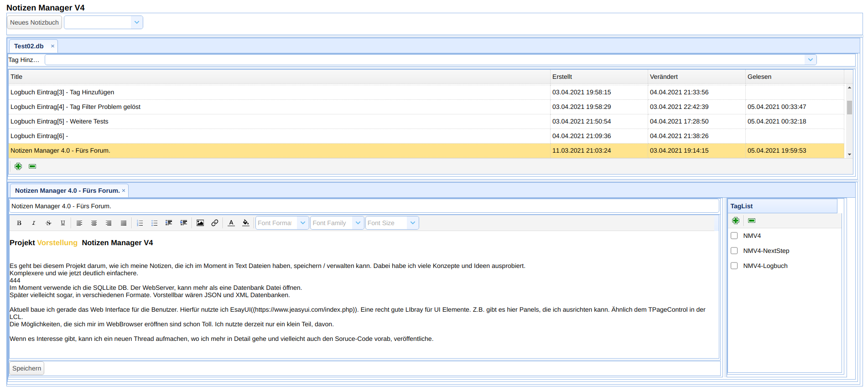Insert an image into the note
This screenshot has width=868, height=391.
pos(200,223)
